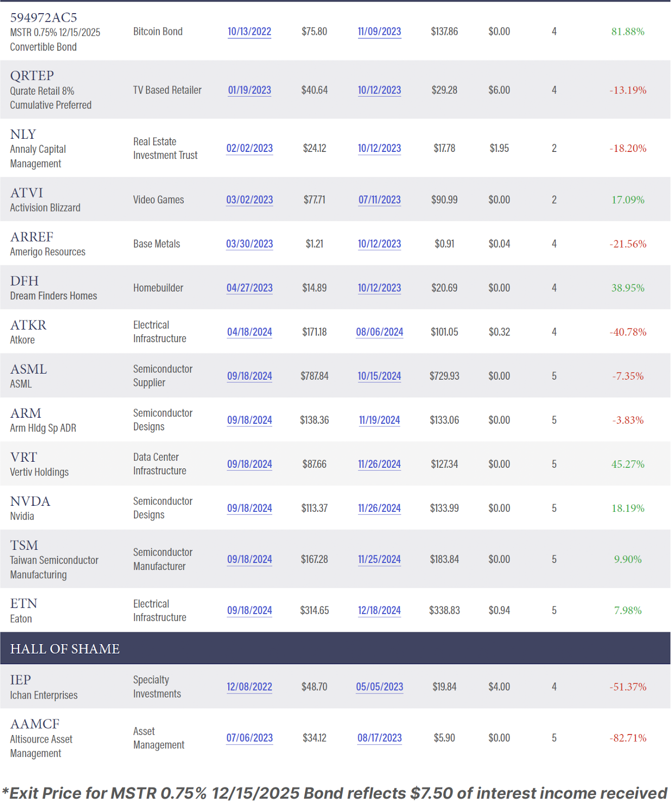Select the $6.00 dividend value
This screenshot has width=672, height=810.
tap(499, 90)
